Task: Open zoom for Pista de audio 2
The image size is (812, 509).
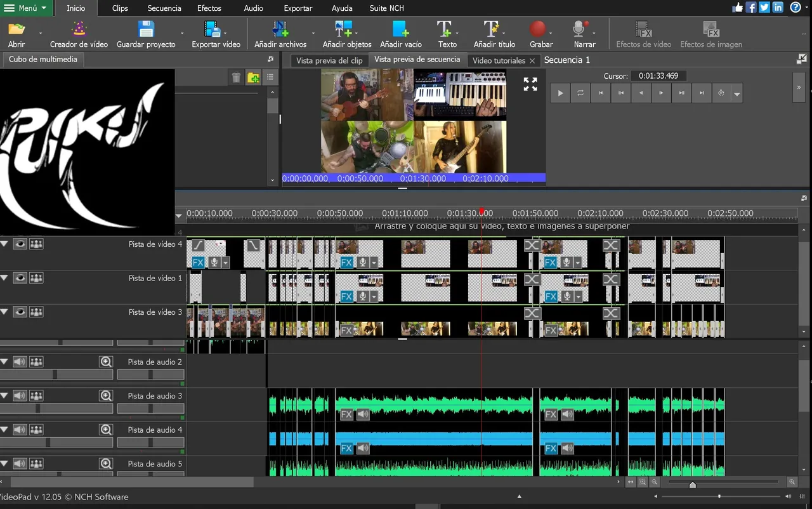Action: pyautogui.click(x=106, y=362)
